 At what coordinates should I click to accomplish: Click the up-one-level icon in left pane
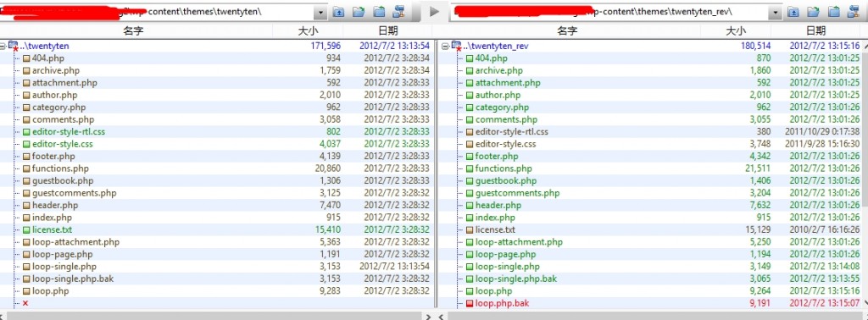click(338, 12)
